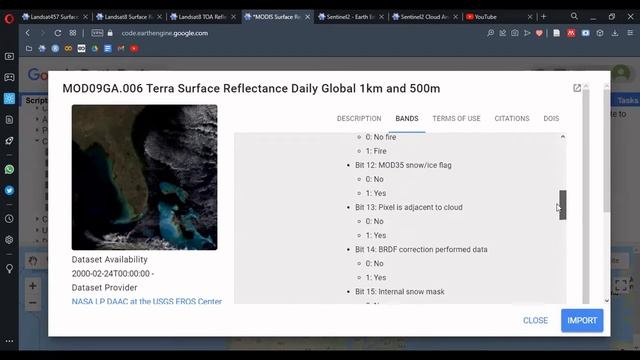Open the Terms of Use tab
Viewport: 640px width, 360px height.
click(456, 118)
